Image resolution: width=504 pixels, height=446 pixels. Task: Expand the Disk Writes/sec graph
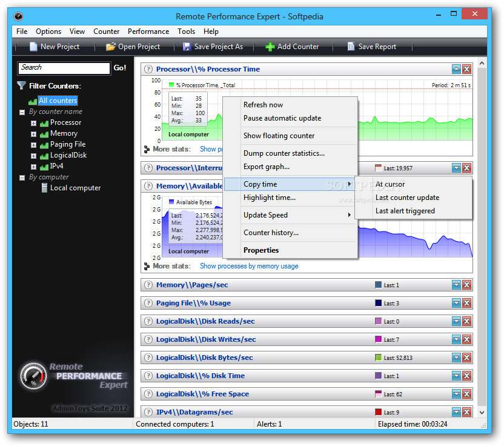coord(456,339)
